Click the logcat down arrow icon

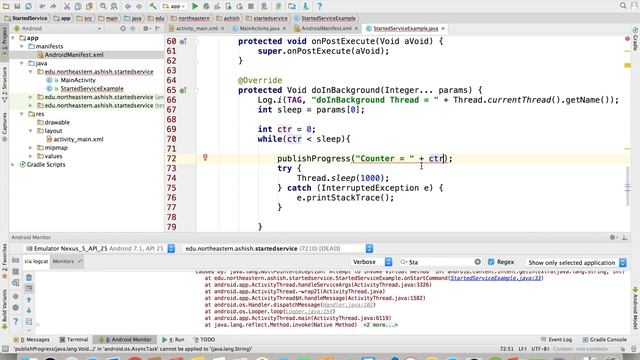(x=29, y=311)
